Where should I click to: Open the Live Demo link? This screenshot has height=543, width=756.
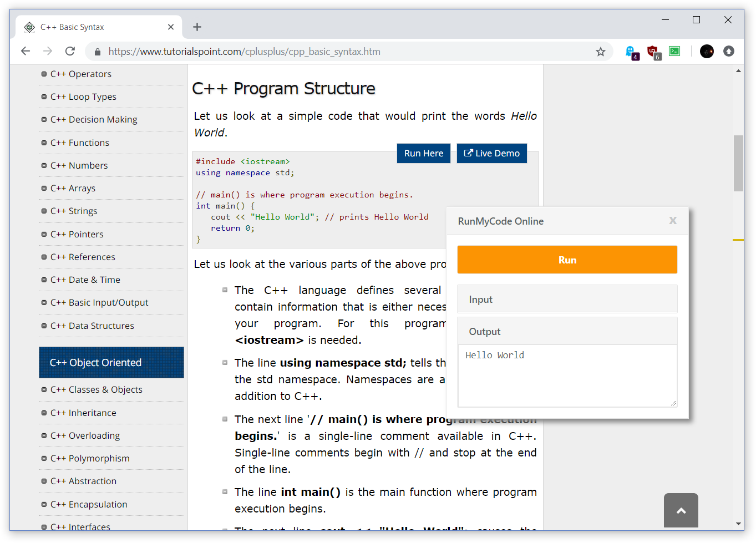[x=492, y=153]
